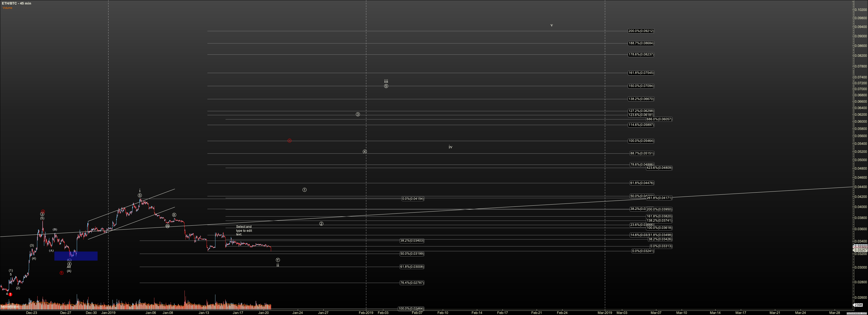Viewport: 868px width, 315px height.
Task: Click the 178.6%(0.08237) Fibonacci label
Action: point(641,54)
